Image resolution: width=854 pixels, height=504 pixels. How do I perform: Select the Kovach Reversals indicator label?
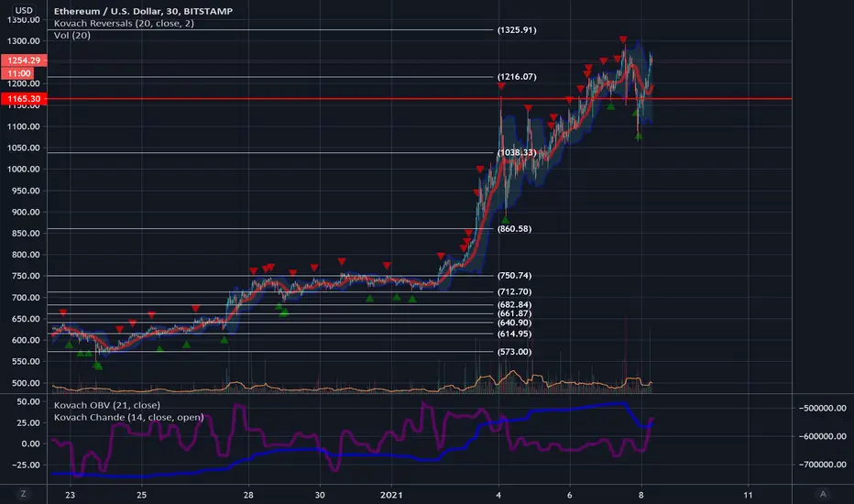tap(124, 24)
